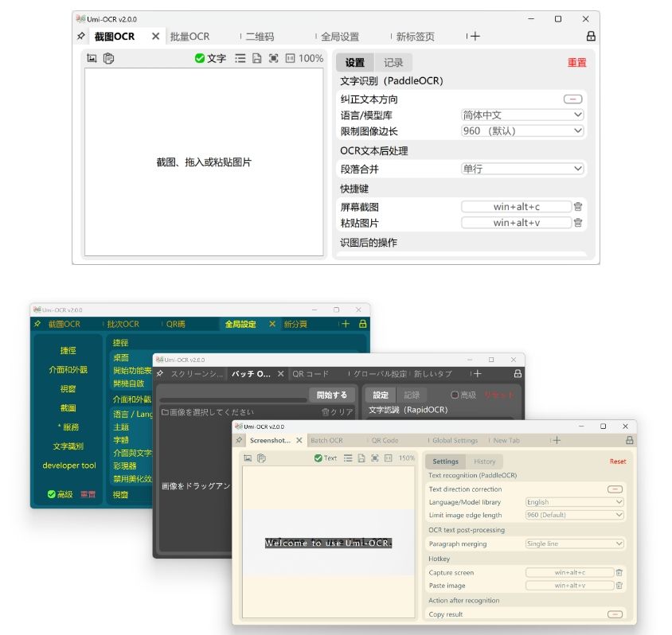Open the 记录 tab in the settings panel
672x635 pixels.
[x=393, y=63]
